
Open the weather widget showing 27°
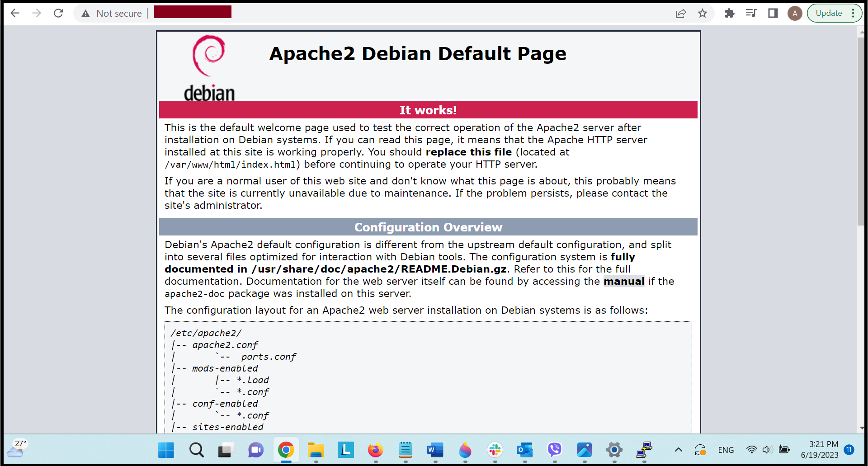(17, 449)
